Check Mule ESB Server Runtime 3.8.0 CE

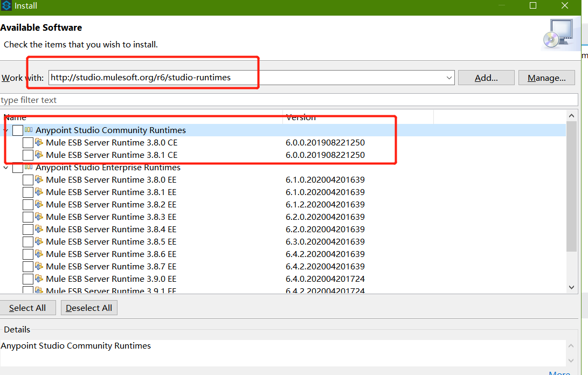[x=27, y=142]
